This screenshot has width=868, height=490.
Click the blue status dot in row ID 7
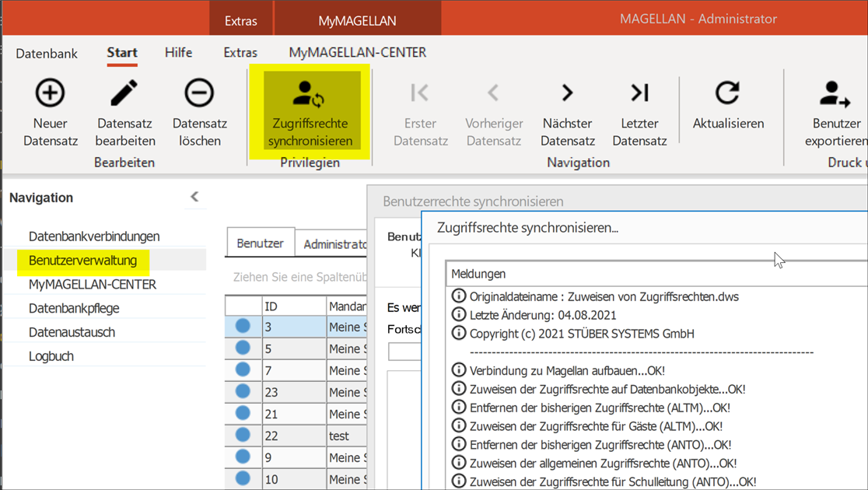tap(243, 369)
